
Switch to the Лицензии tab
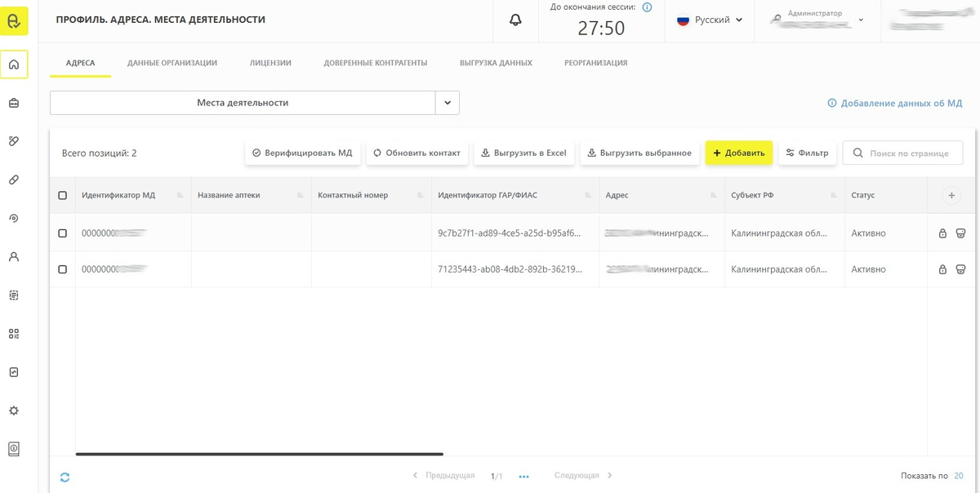[x=270, y=63]
